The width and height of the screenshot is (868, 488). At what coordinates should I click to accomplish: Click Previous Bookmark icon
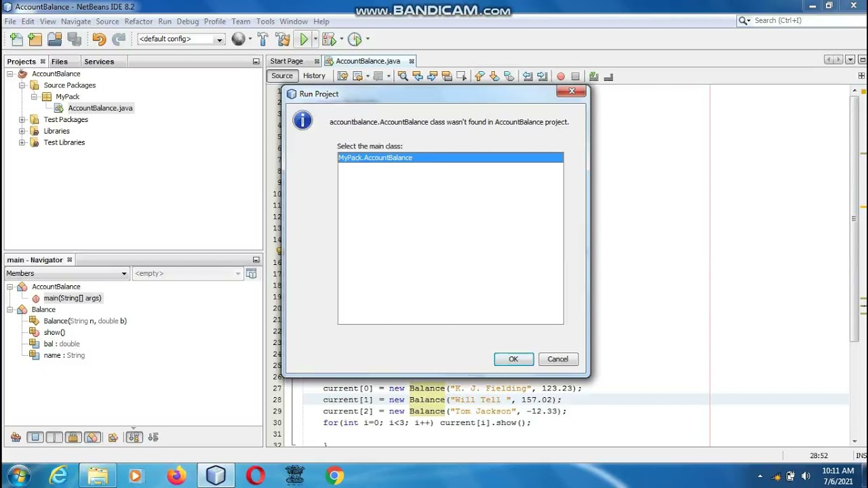coord(480,76)
